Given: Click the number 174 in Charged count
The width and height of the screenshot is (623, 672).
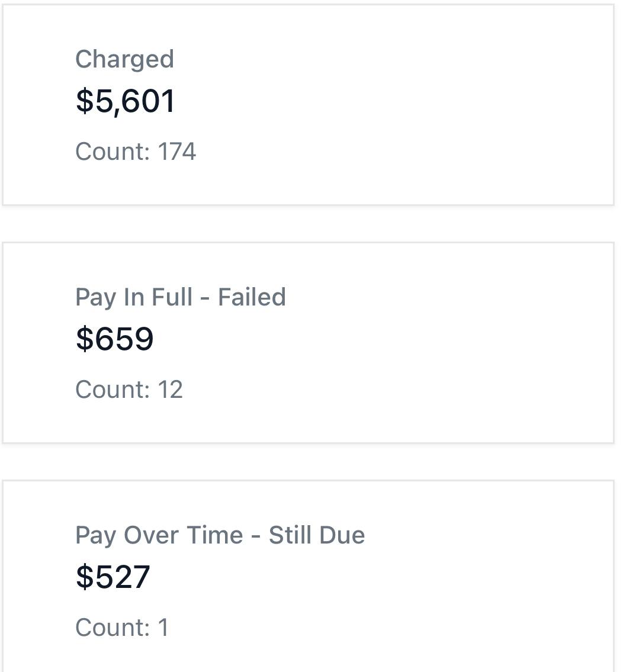Looking at the screenshot, I should pyautogui.click(x=177, y=152).
